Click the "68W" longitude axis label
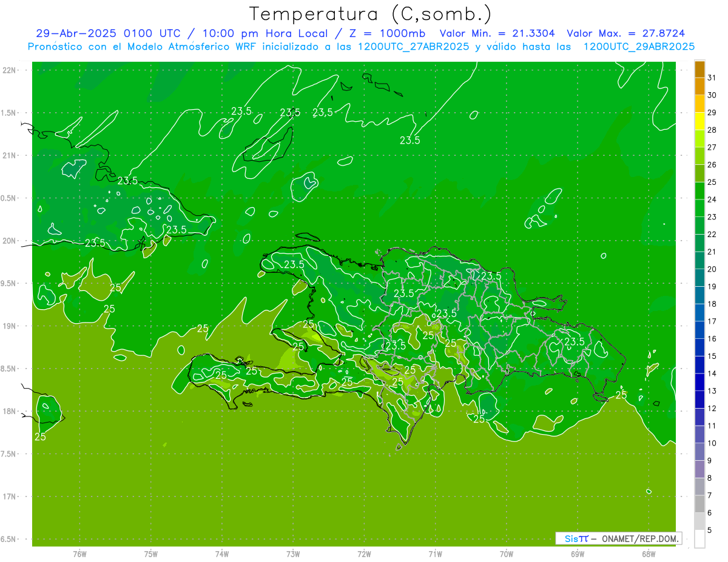Viewport: 728px width, 562px height. 649,554
